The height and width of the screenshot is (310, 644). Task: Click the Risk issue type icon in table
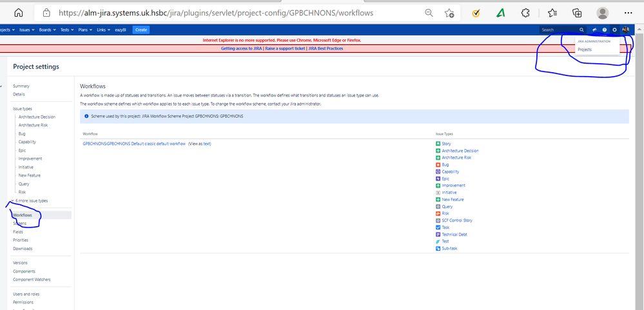(438, 213)
